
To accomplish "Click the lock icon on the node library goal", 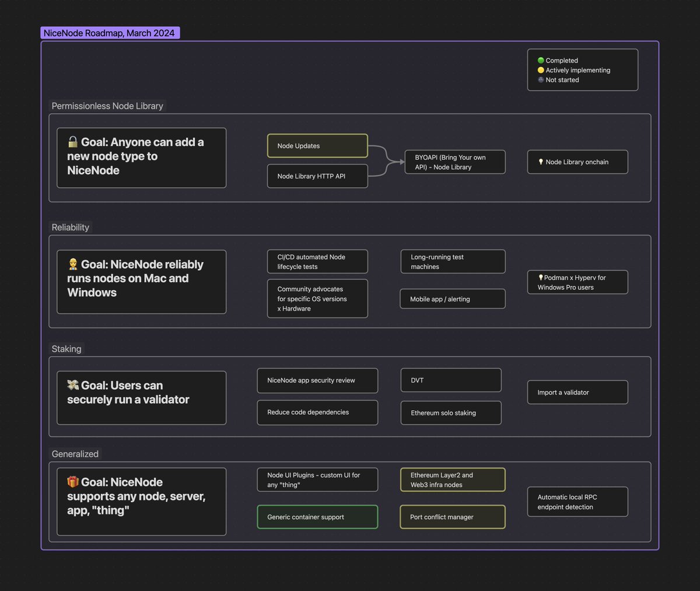I will point(72,142).
